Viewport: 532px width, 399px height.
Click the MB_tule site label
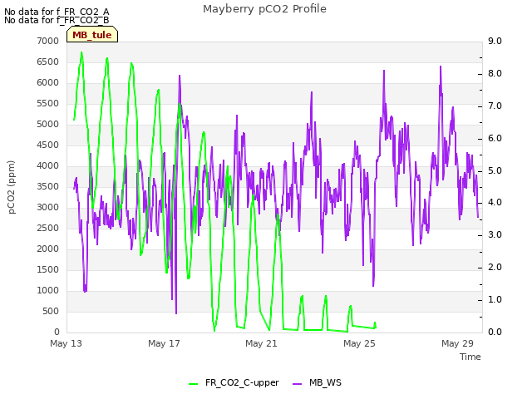[92, 35]
